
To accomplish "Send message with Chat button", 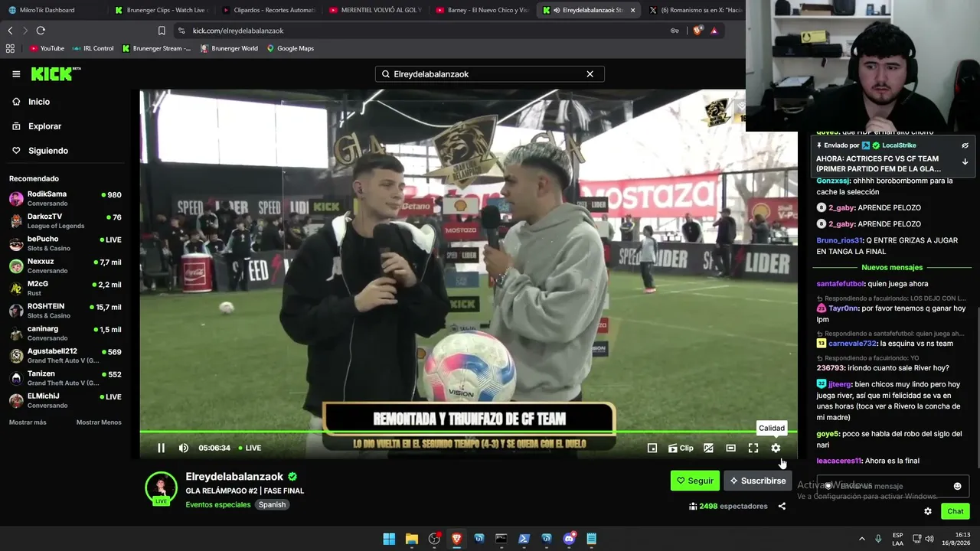I will 955,511.
